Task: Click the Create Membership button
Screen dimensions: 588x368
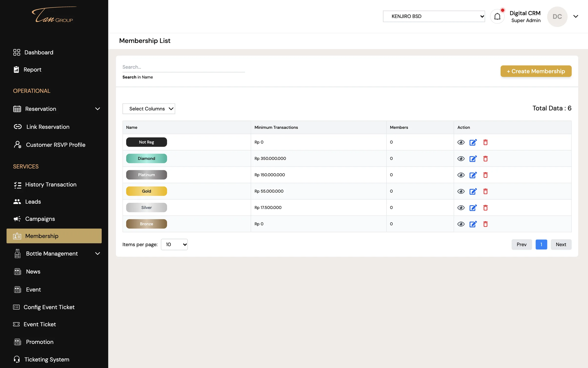Action: [x=536, y=71]
